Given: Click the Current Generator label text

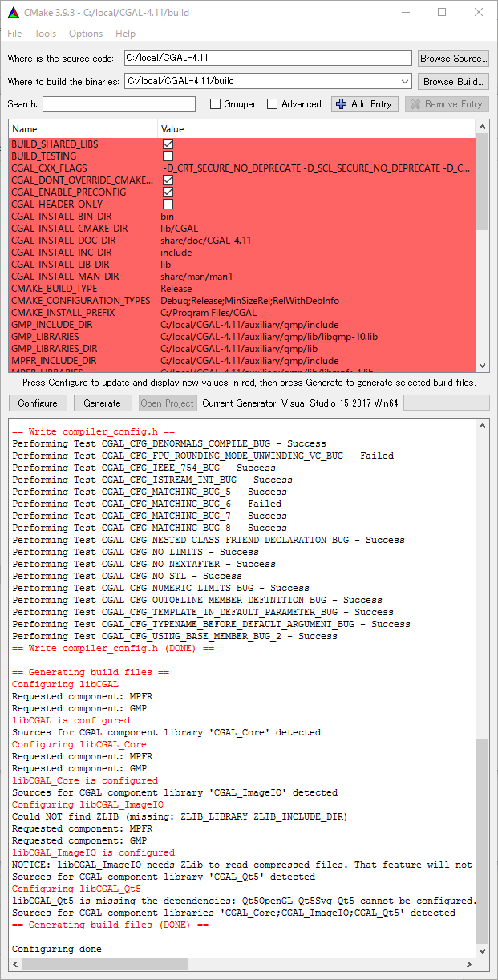Looking at the screenshot, I should point(301,403).
